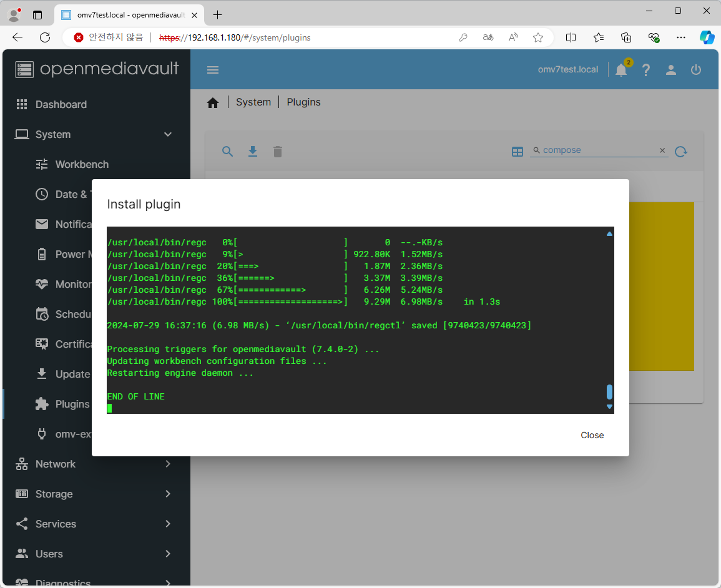Select the omv7test.local browser tab

click(x=129, y=15)
